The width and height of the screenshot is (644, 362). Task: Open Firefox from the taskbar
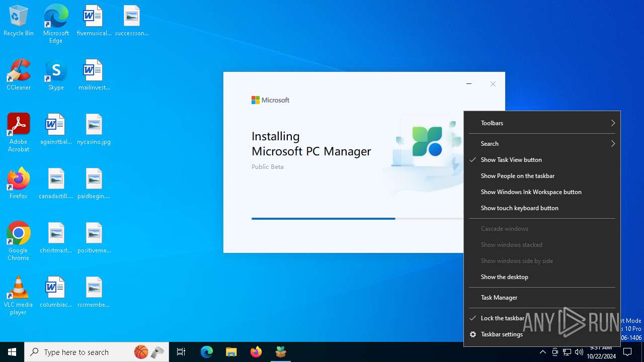click(x=256, y=352)
